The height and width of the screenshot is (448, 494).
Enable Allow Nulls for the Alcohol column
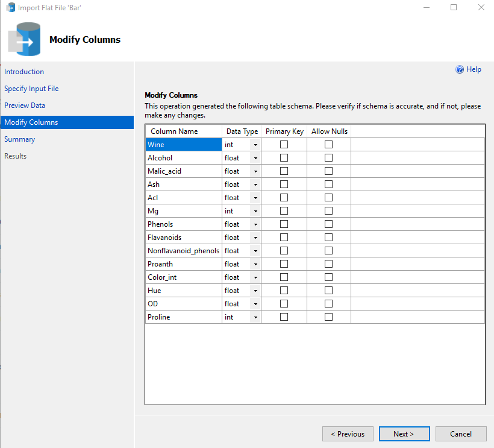328,158
